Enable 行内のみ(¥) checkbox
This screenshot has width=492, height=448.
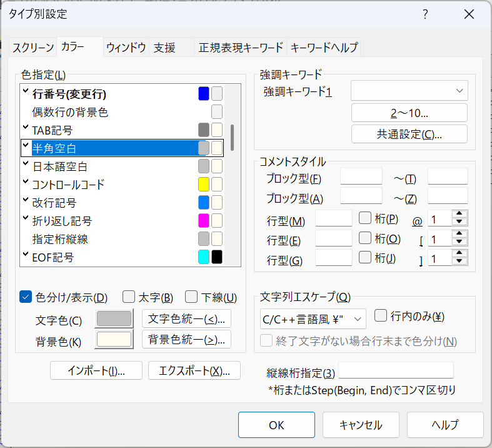click(x=381, y=315)
